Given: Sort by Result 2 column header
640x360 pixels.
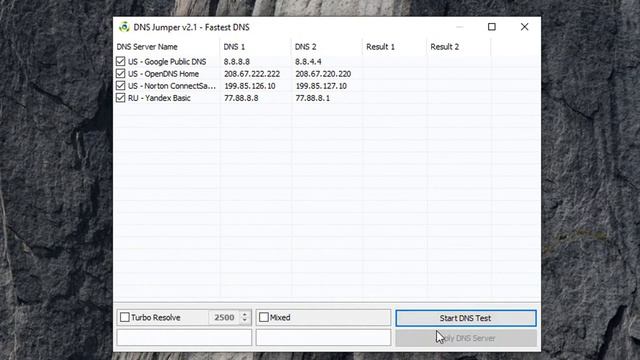Looking at the screenshot, I should coord(459,47).
